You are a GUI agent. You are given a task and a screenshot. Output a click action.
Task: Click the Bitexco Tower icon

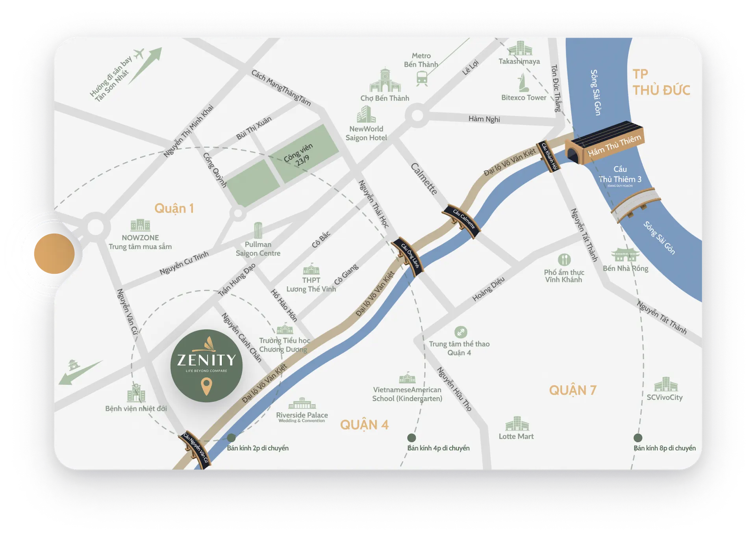pyautogui.click(x=523, y=82)
